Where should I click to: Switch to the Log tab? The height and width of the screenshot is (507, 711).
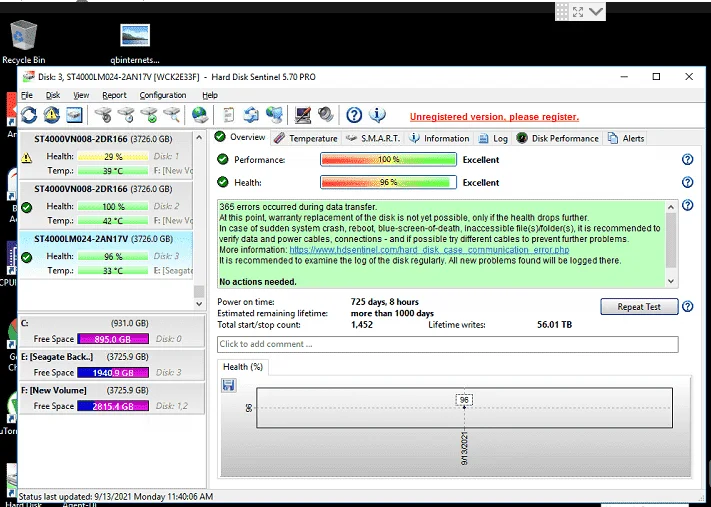coord(493,138)
